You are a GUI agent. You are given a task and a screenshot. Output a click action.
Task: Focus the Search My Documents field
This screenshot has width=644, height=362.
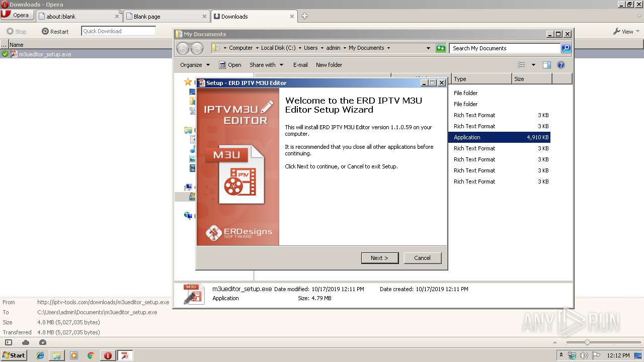505,48
